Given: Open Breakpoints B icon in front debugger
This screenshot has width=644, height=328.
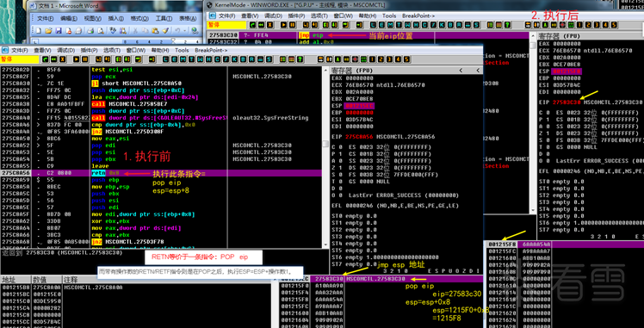Looking at the screenshot, I should [243, 59].
